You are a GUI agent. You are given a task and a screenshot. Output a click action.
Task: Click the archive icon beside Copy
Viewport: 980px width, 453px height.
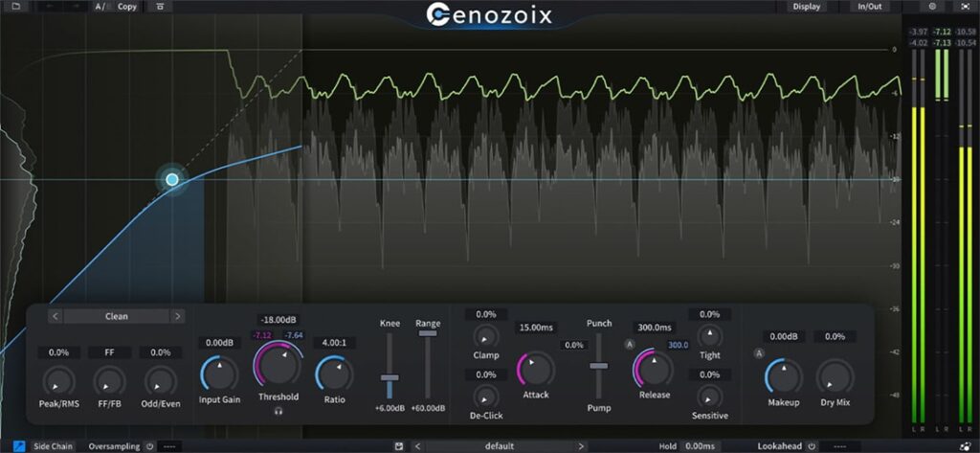161,7
